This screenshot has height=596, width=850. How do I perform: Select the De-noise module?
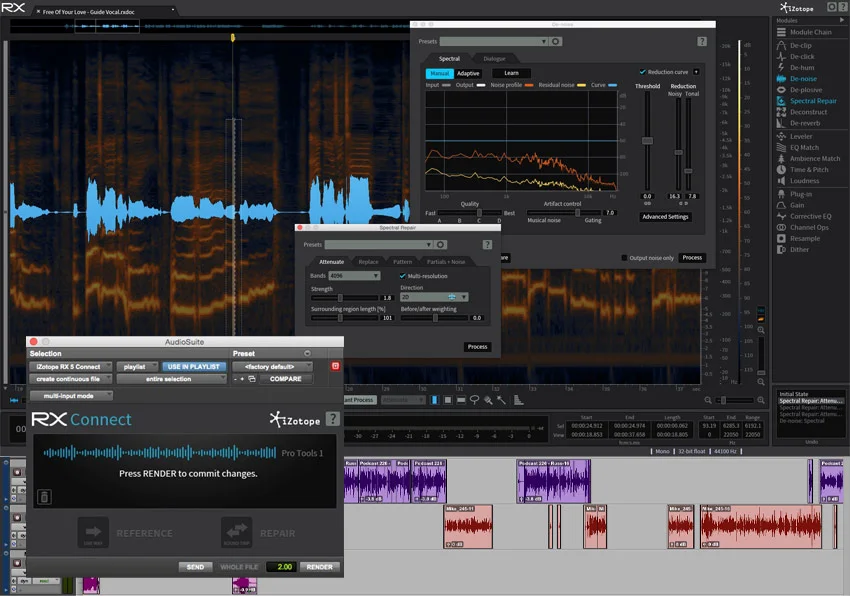pos(803,79)
